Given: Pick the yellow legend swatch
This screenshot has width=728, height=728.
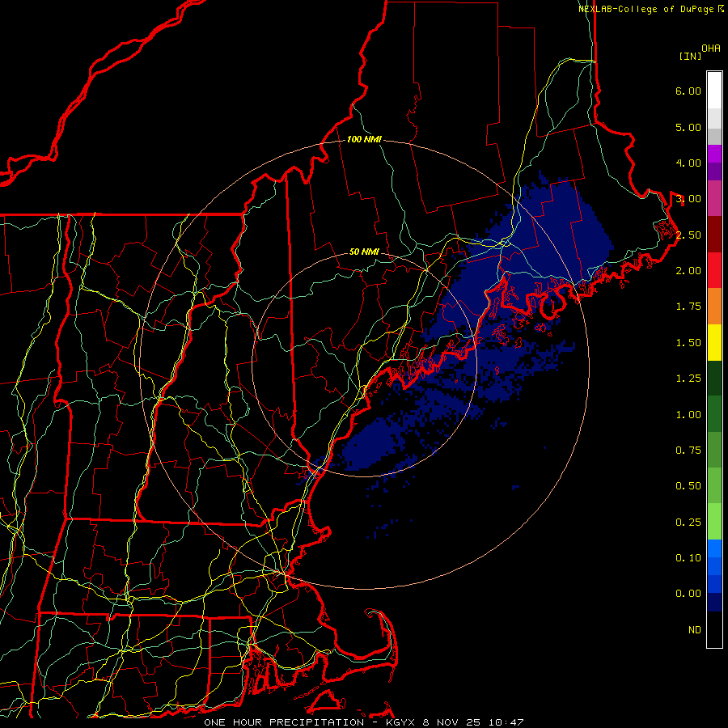Looking at the screenshot, I should [714, 342].
